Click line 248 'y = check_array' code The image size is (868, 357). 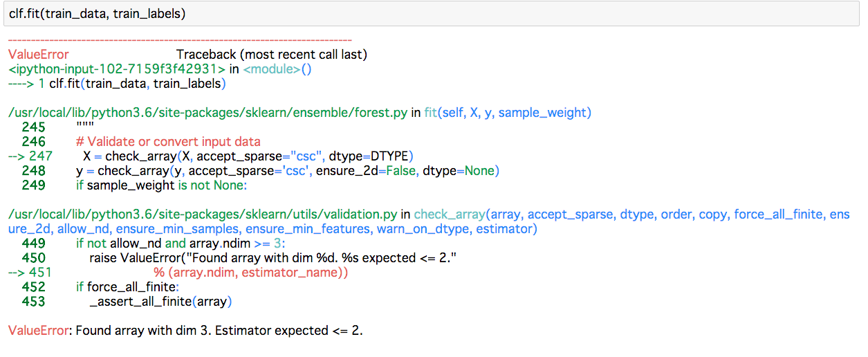click(x=287, y=171)
